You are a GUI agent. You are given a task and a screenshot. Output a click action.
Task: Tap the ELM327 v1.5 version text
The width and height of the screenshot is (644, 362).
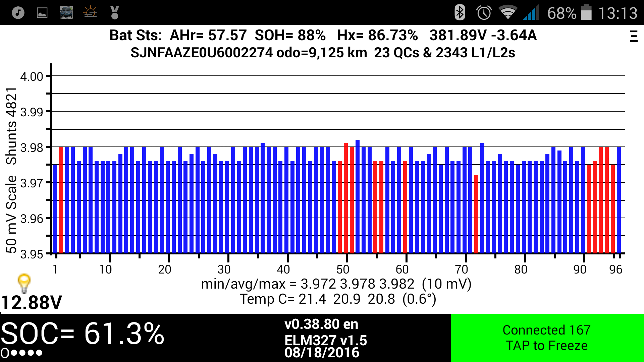[x=325, y=341]
